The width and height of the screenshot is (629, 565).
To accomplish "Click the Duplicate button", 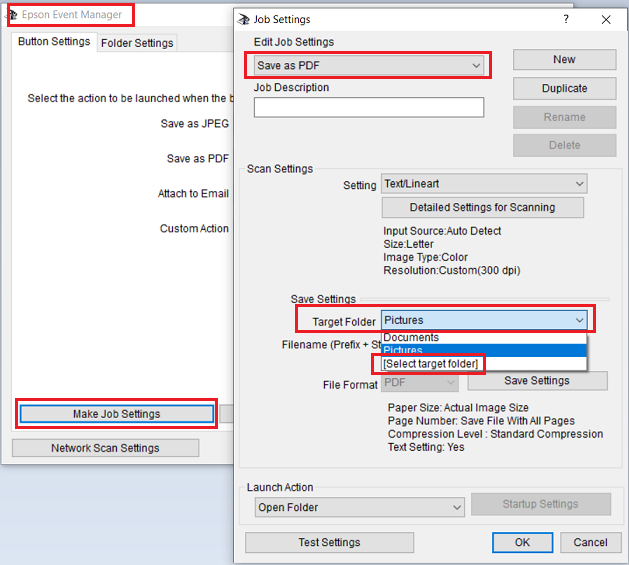I will coord(564,88).
